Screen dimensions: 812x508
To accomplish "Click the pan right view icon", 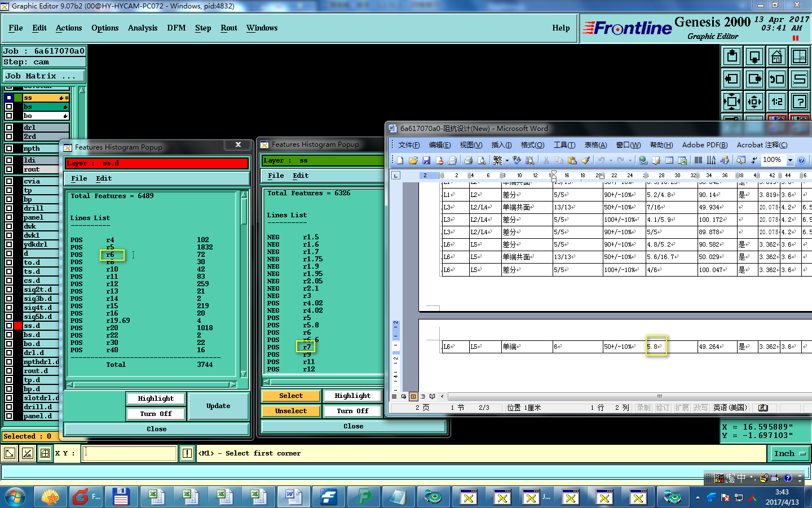I will 754,79.
